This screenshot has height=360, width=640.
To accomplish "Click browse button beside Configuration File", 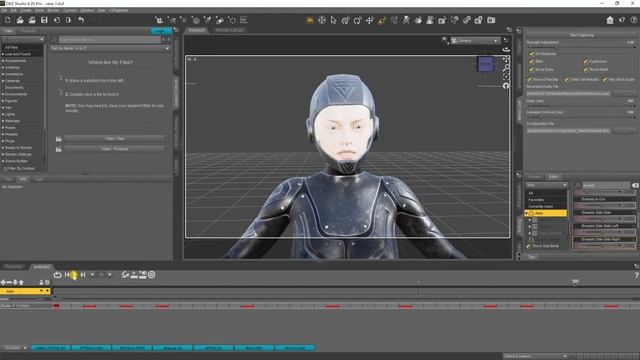I will 624,131.
